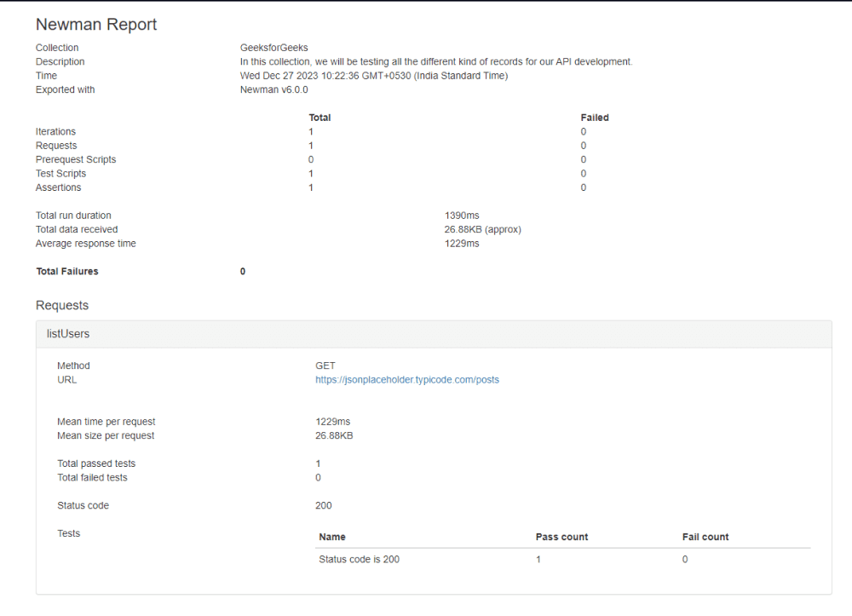The width and height of the screenshot is (852, 616).
Task: Click the Fail count column header
Action: (705, 538)
